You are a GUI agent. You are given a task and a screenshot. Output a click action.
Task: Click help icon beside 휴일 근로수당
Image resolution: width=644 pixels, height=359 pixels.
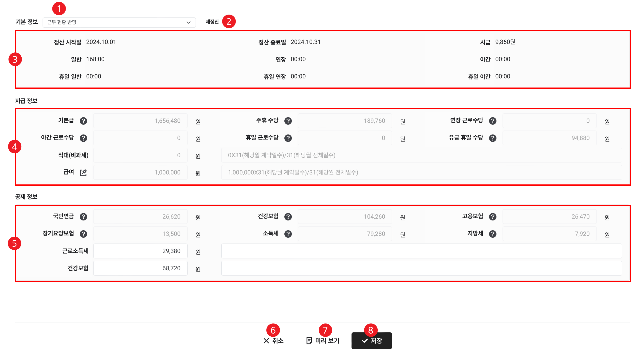click(x=288, y=138)
